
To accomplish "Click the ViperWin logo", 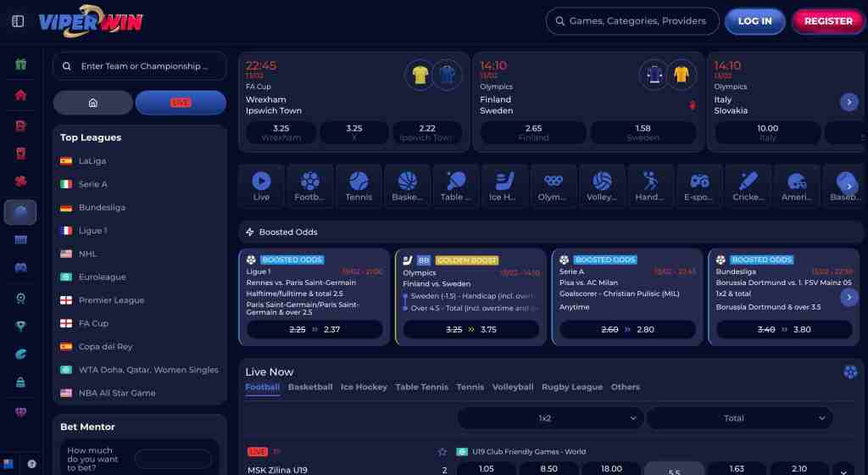I will 91,21.
